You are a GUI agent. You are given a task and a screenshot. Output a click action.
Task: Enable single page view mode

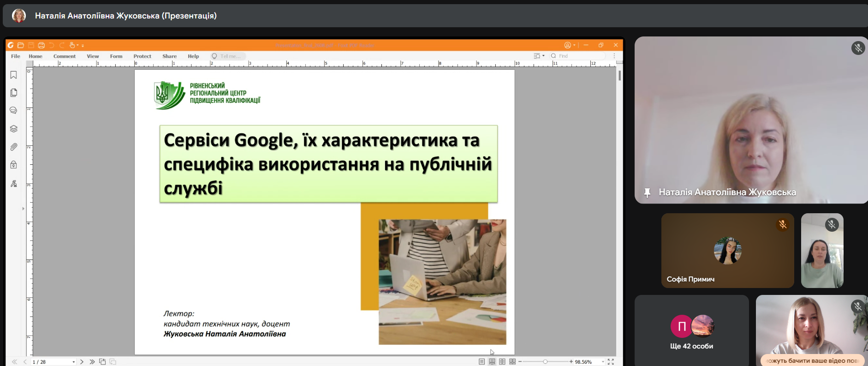coord(482,362)
